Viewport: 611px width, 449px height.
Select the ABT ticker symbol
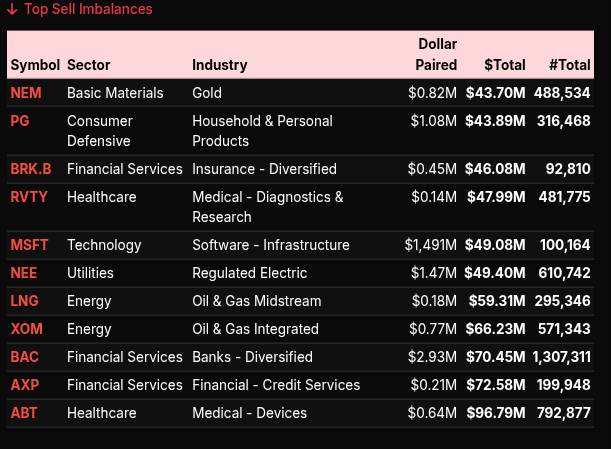coord(24,413)
